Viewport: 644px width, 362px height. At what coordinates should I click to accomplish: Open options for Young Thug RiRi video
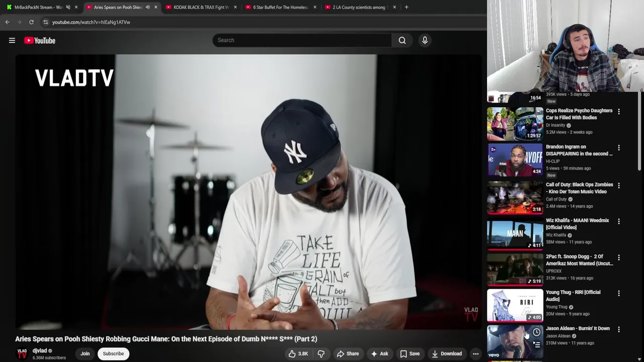pyautogui.click(x=619, y=293)
